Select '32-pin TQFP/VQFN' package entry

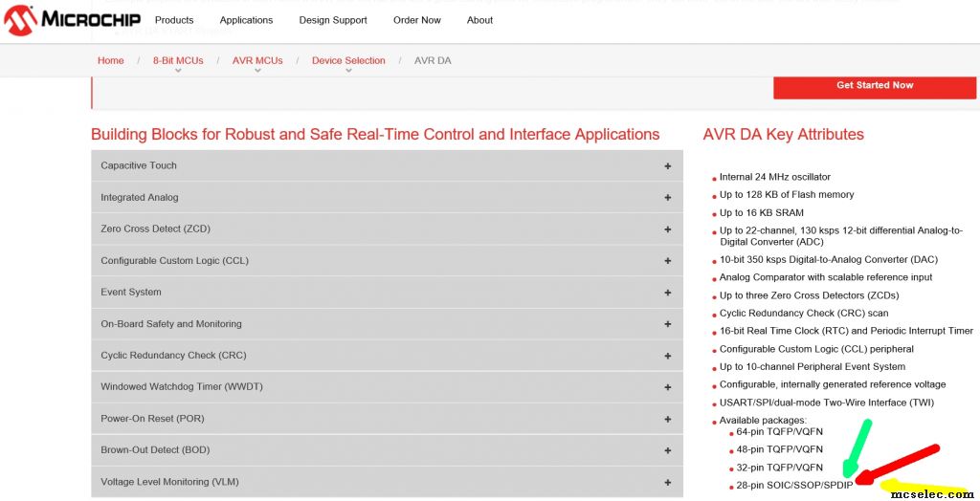tap(779, 468)
